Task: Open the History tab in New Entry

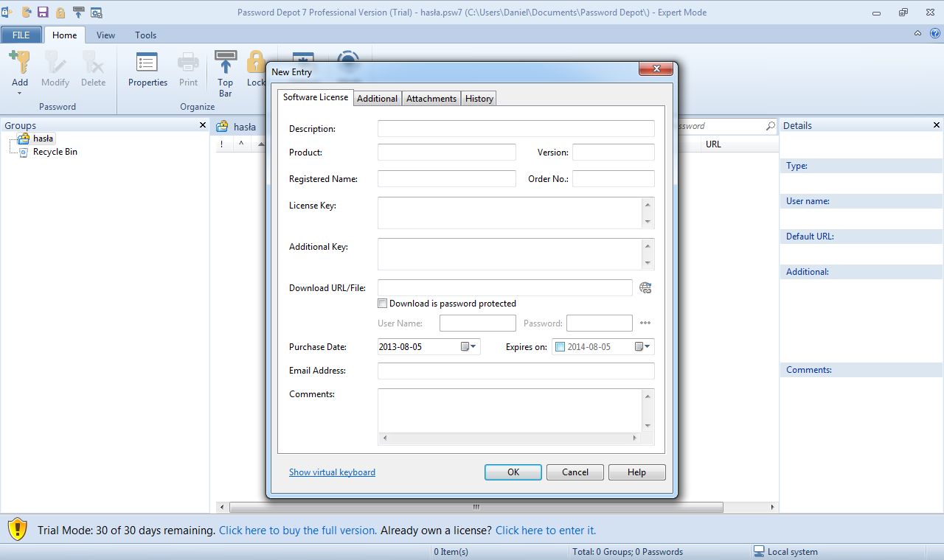Action: click(479, 99)
